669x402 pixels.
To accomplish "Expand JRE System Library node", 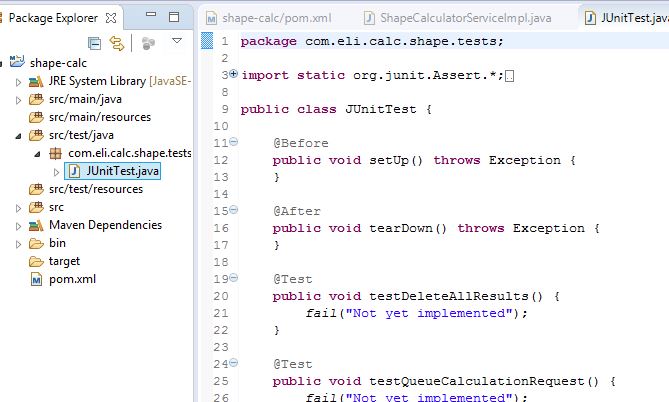I will (x=18, y=82).
